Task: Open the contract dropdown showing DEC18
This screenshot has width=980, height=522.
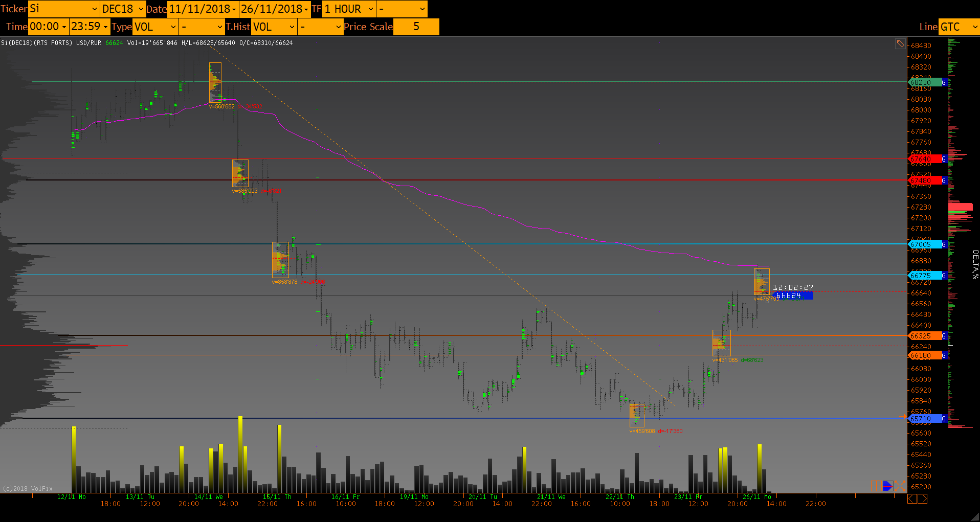Action: (x=123, y=9)
